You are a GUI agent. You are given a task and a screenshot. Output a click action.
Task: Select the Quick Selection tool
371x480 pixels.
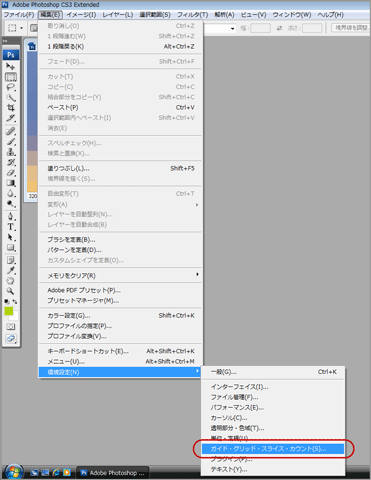click(x=11, y=98)
